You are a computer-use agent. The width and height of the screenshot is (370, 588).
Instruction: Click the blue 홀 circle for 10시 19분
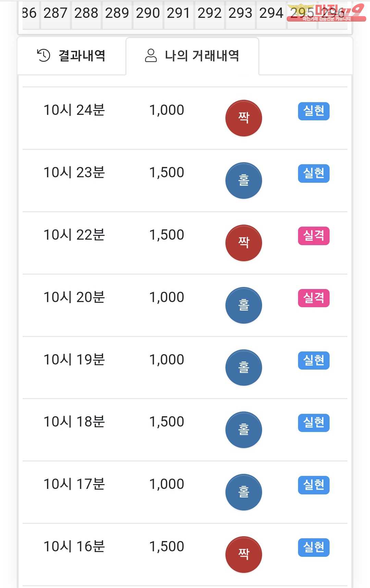[x=244, y=368]
